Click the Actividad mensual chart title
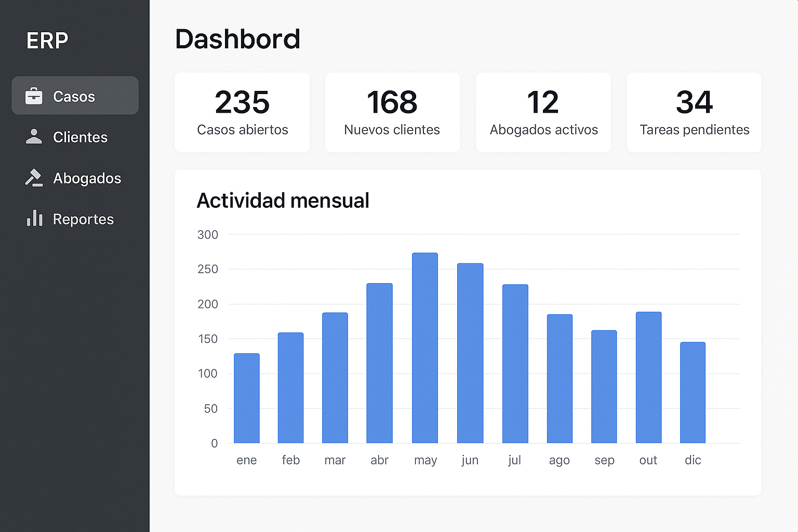798x532 pixels. coord(283,201)
